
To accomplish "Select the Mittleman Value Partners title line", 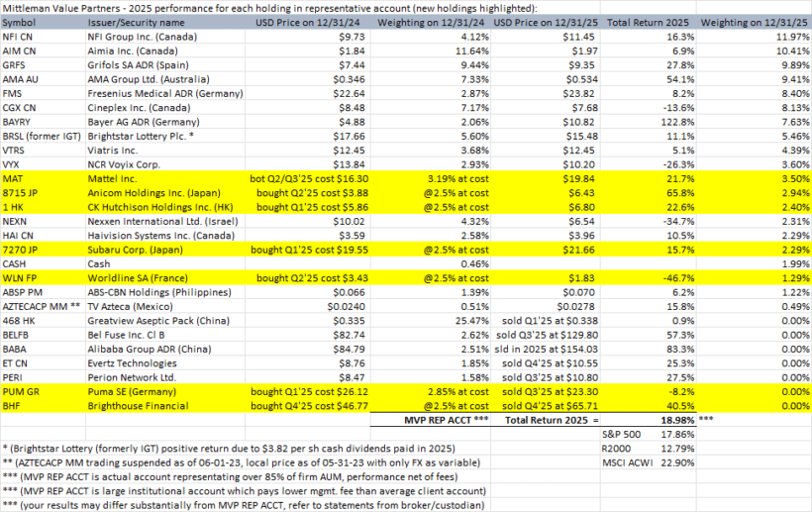I will tap(269, 8).
